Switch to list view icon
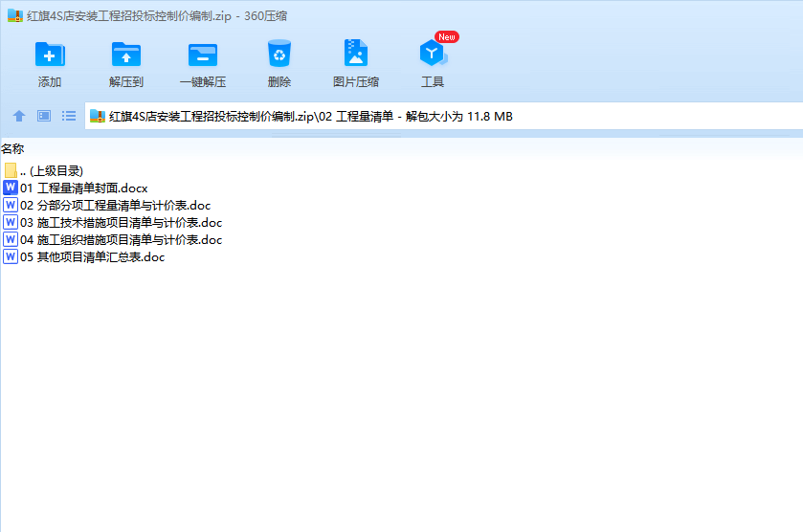 [69, 116]
